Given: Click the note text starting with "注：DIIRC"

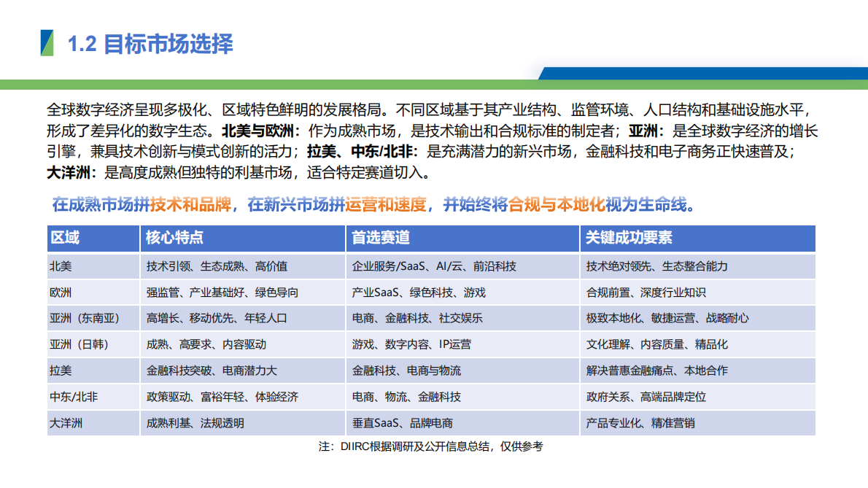Looking at the screenshot, I should coord(430,447).
